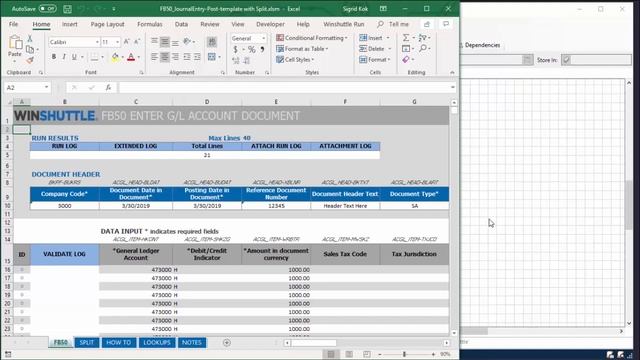The height and width of the screenshot is (360, 640).
Task: Switch to Page Layout view icon
Action: (x=349, y=354)
